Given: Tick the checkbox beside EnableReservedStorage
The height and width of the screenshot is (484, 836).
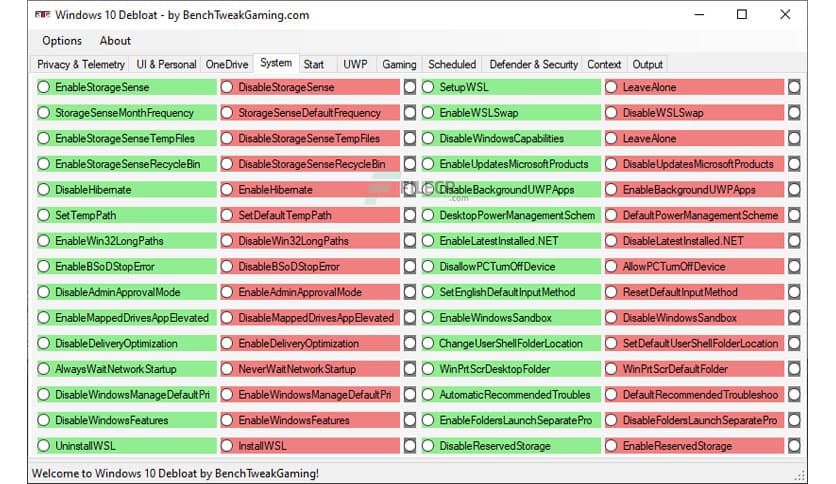Looking at the screenshot, I should click(x=794, y=446).
